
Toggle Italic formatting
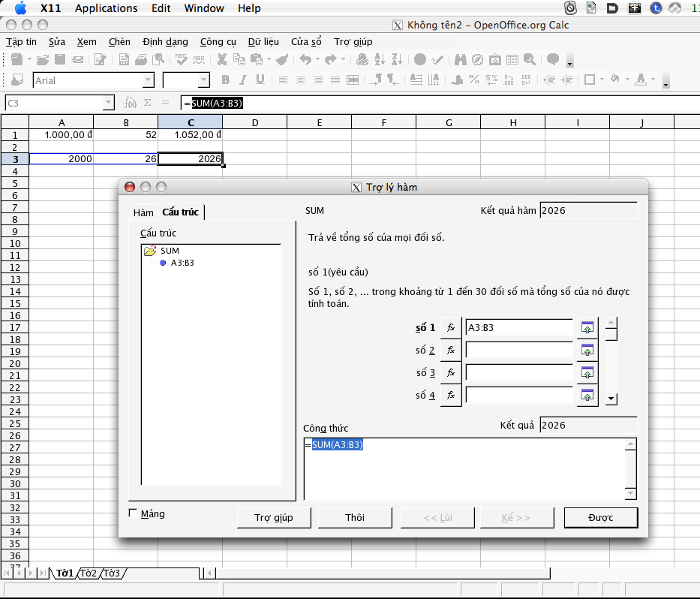coord(243,80)
